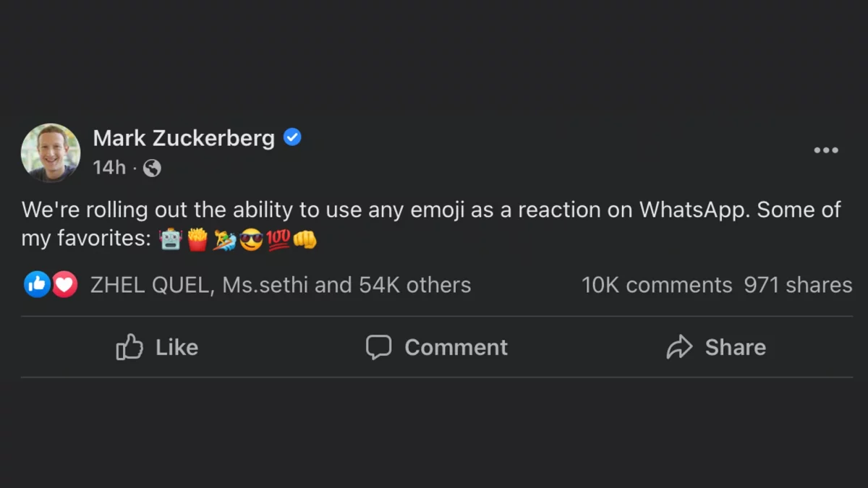View the 971 shares list

(798, 285)
